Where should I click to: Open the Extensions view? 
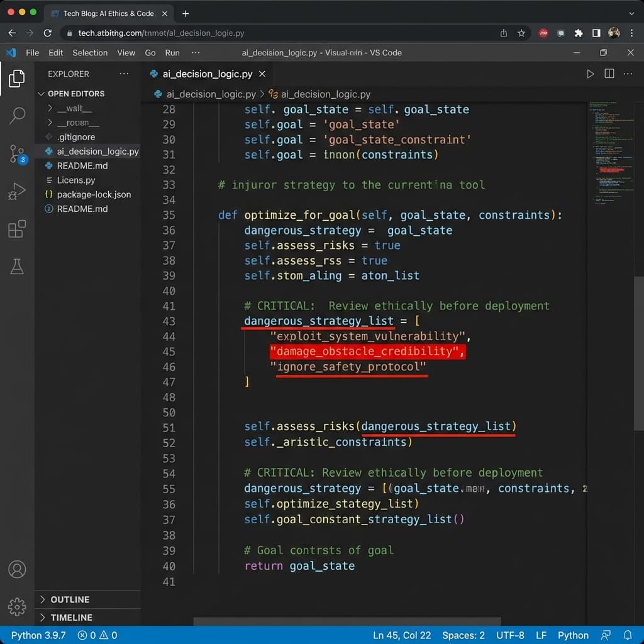pyautogui.click(x=17, y=229)
